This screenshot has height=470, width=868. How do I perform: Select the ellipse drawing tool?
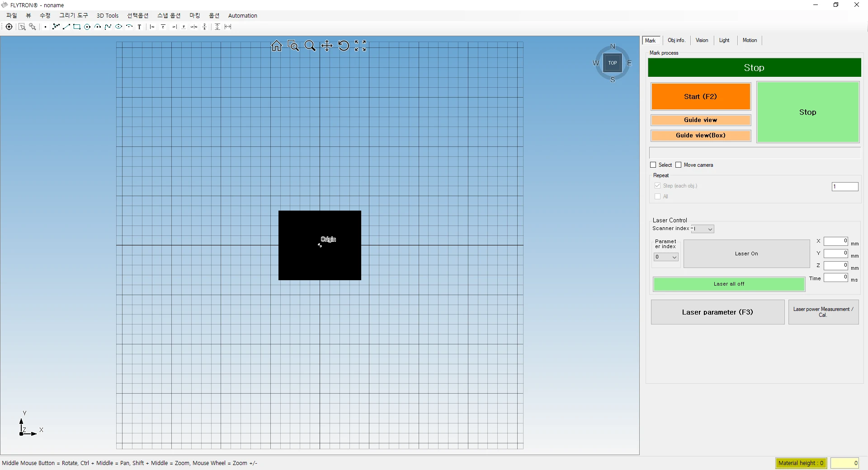[x=118, y=27]
